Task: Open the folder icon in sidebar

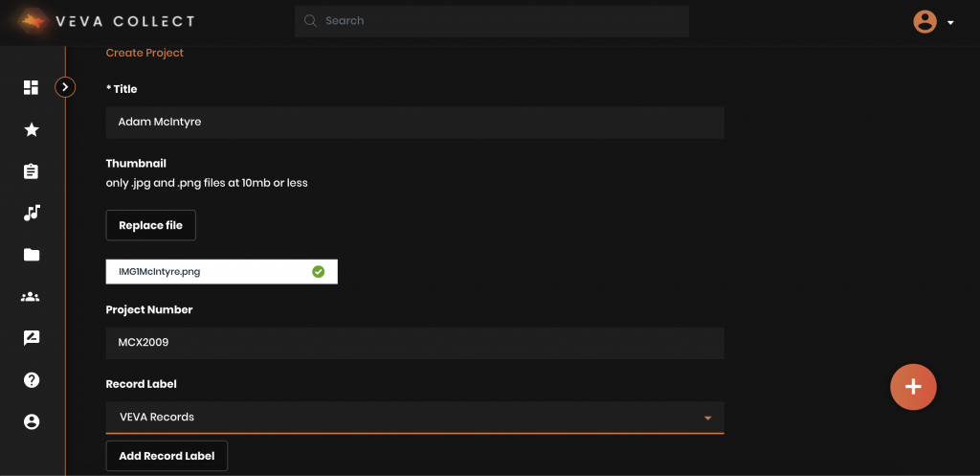Action: [32, 255]
